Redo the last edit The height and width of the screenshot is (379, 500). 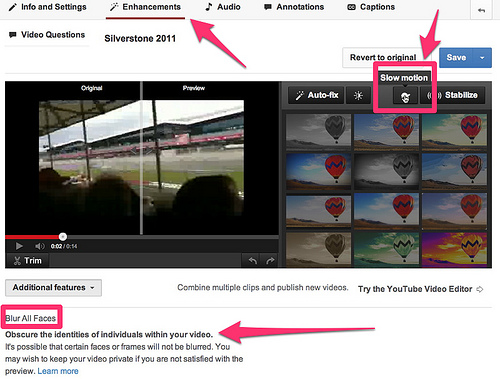click(x=270, y=261)
